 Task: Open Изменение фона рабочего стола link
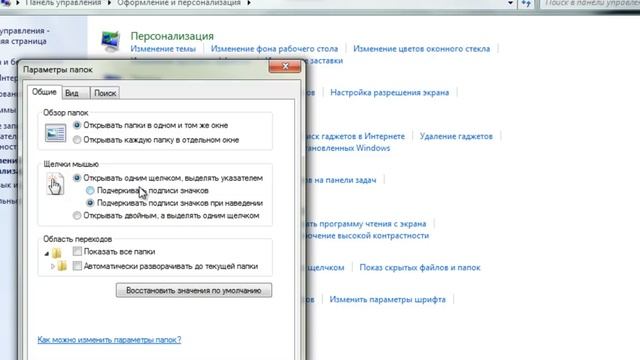(x=274, y=49)
